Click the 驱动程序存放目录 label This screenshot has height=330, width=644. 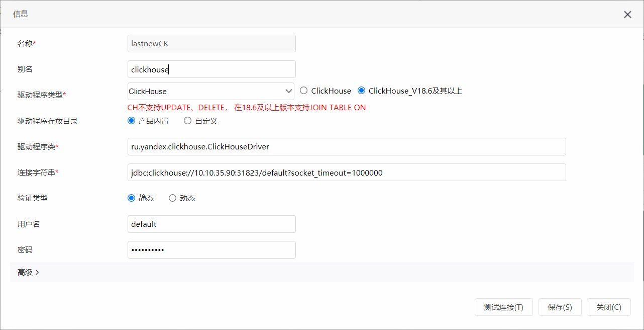point(48,121)
